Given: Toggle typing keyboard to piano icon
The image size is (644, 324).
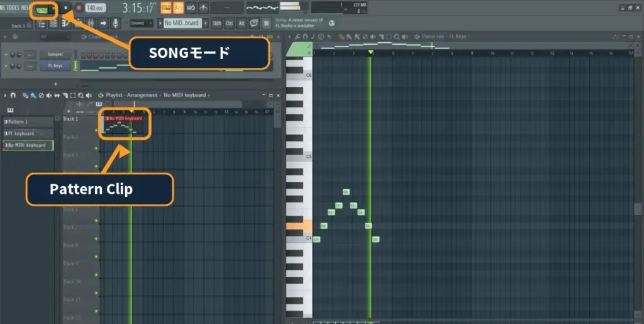Looking at the screenshot, I should tap(166, 8).
